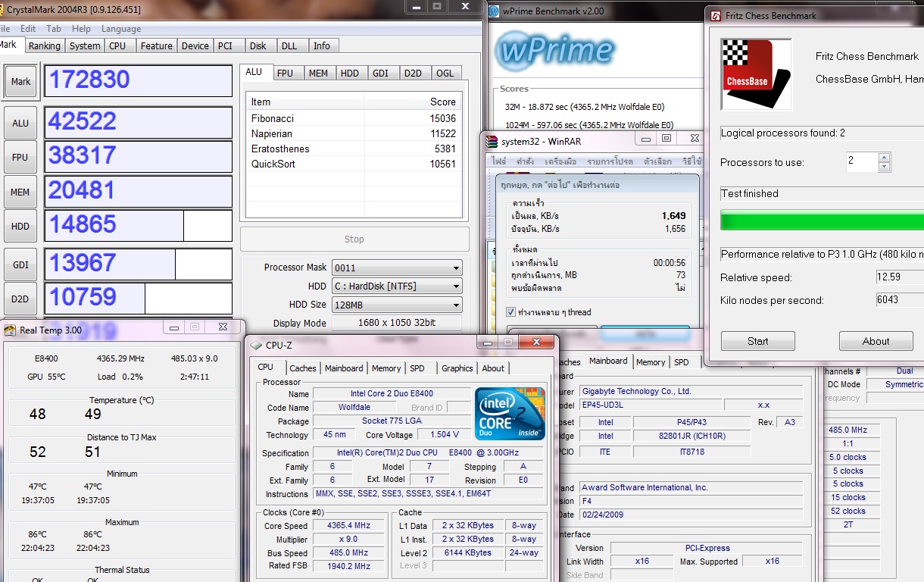This screenshot has width=924, height=582.
Task: Open the Language menu in CrystalMark
Action: [121, 29]
